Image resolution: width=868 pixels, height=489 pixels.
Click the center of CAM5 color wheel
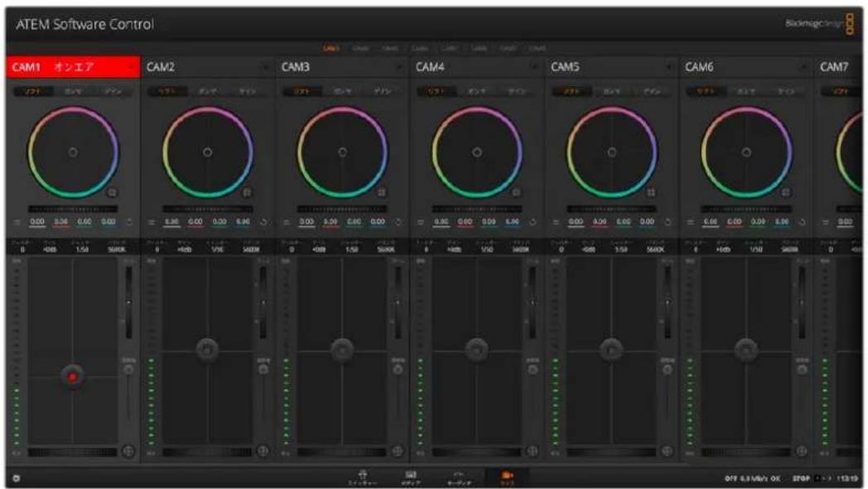coord(611,152)
